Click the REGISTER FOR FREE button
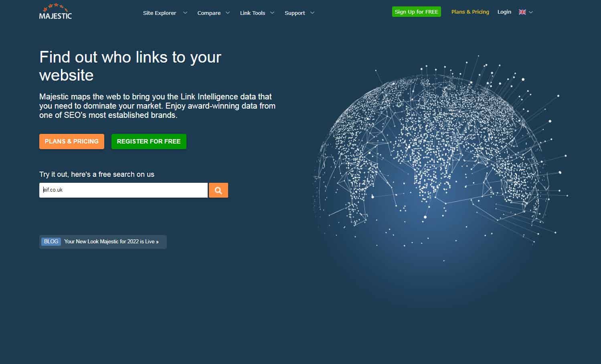Screen dimensions: 601x364 [149, 142]
